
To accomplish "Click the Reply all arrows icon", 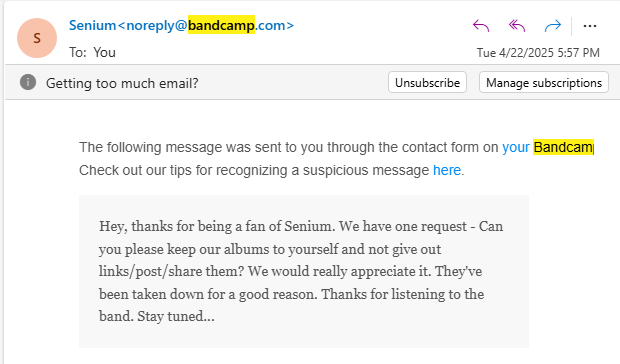I will pos(517,26).
